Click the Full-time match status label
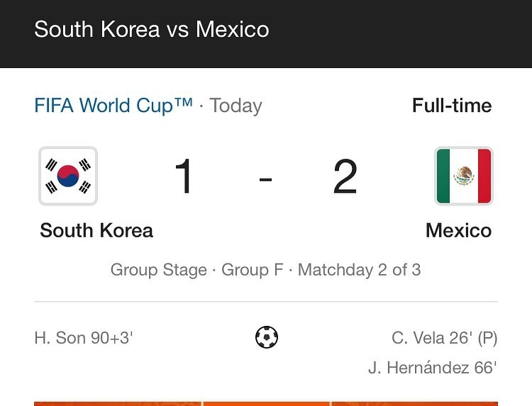 [452, 106]
